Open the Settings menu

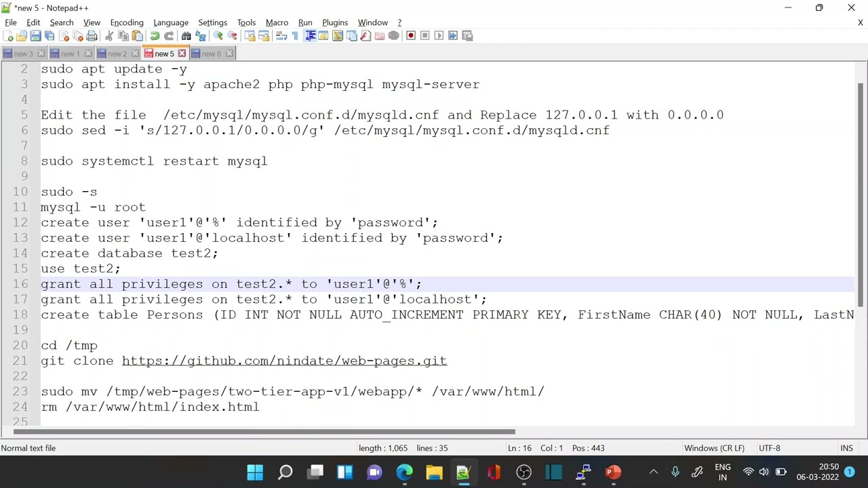212,22
